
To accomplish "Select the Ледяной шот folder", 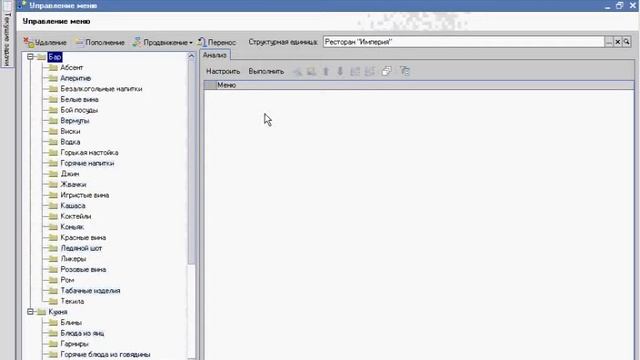I will [x=81, y=248].
